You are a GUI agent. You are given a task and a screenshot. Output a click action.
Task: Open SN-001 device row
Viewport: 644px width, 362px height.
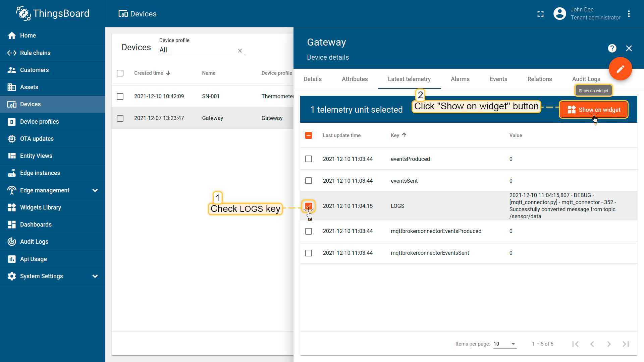click(x=203, y=97)
